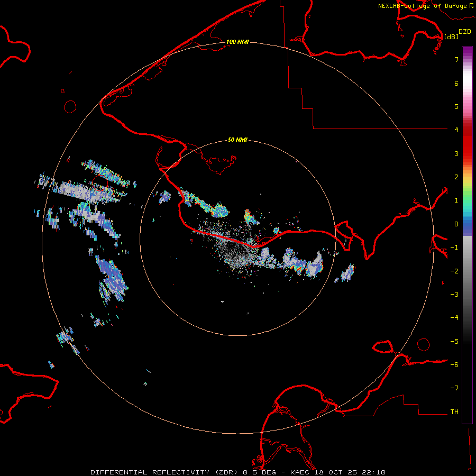476x476 pixels.
Task: Click the -7 value on the color scale
Action: click(454, 388)
